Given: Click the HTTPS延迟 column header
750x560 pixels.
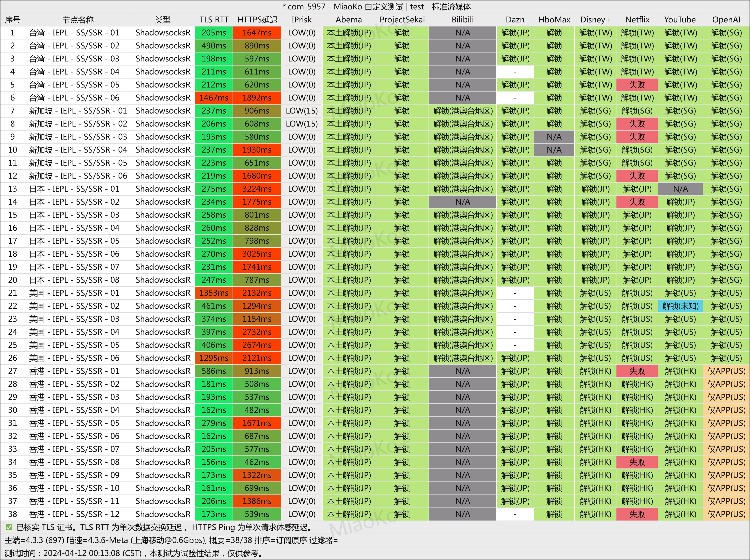Looking at the screenshot, I should pos(257,20).
